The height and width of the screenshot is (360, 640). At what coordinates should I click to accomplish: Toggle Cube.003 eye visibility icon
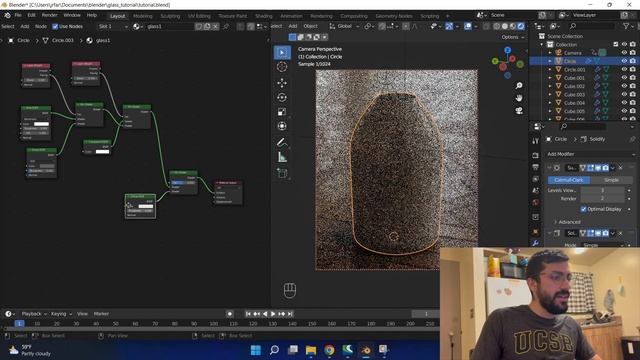(624, 94)
